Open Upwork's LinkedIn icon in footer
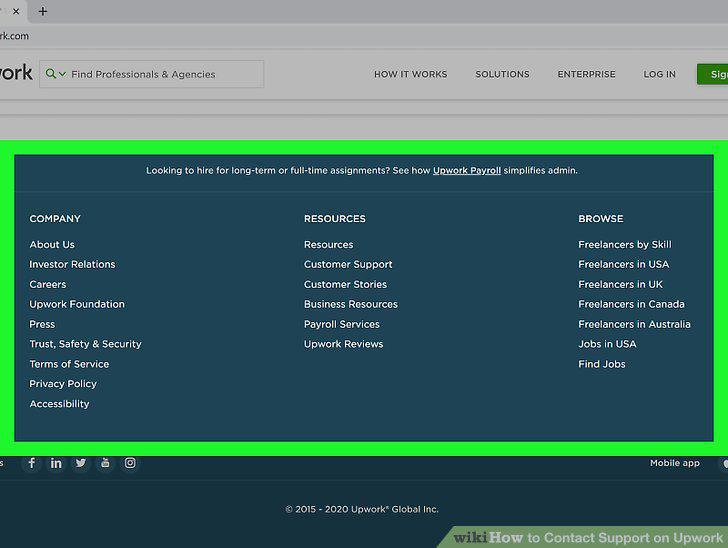 point(56,463)
